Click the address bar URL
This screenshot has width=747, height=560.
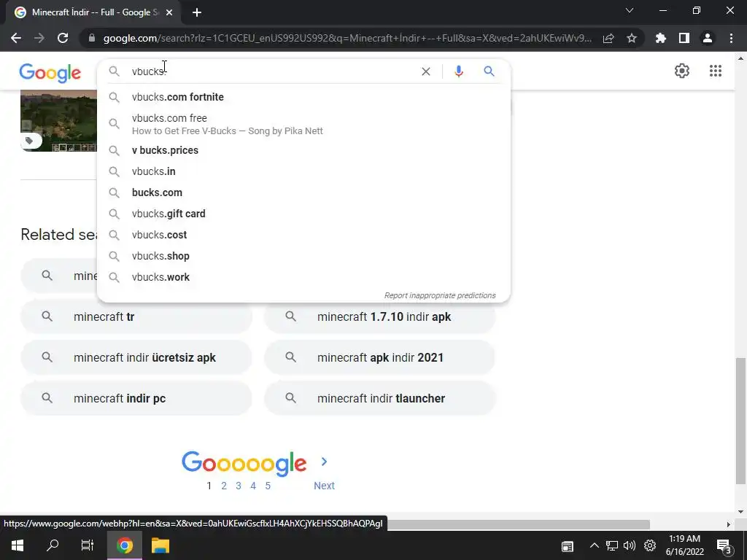click(x=347, y=38)
